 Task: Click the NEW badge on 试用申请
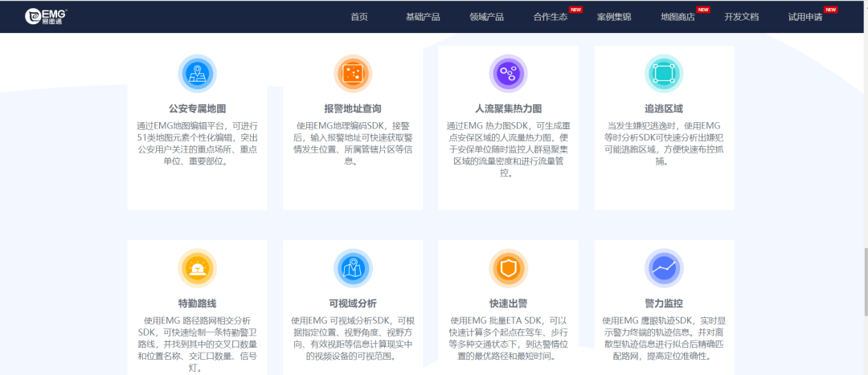pyautogui.click(x=830, y=10)
